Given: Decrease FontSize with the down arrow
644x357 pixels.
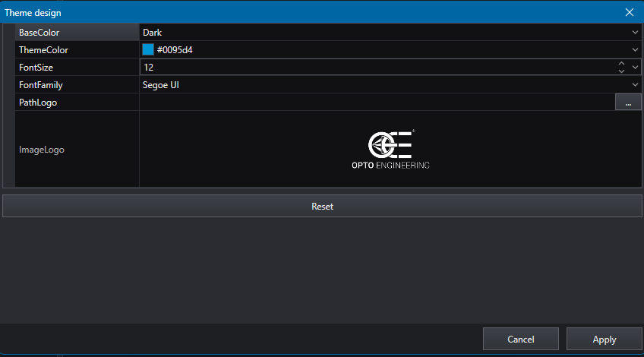Looking at the screenshot, I should click(x=621, y=71).
